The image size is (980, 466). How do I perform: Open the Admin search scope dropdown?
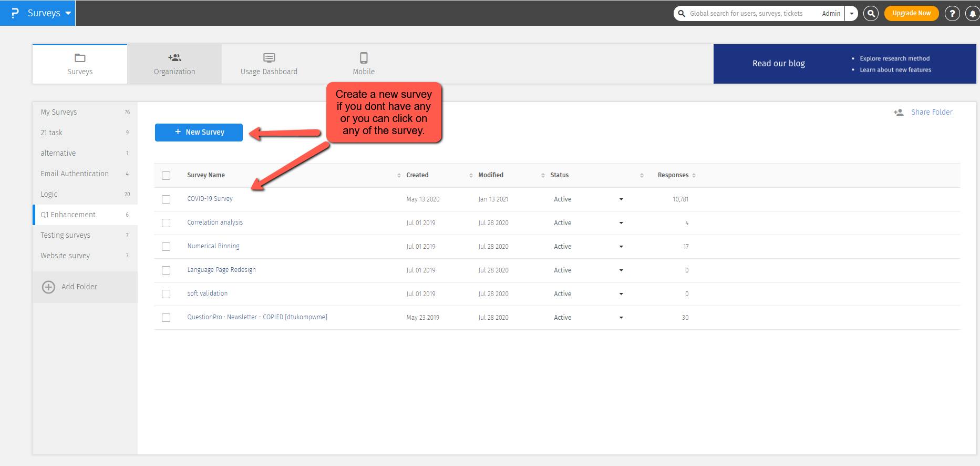851,14
